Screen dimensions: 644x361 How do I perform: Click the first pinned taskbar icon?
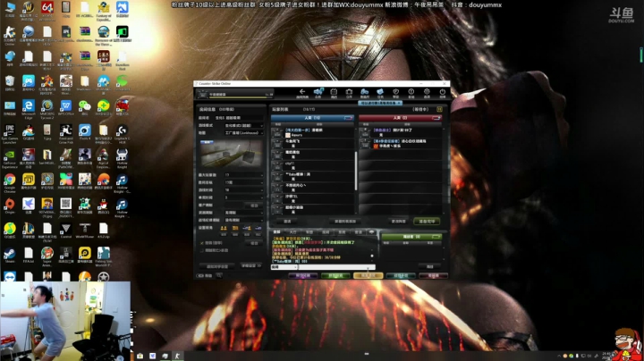[x=140, y=356]
